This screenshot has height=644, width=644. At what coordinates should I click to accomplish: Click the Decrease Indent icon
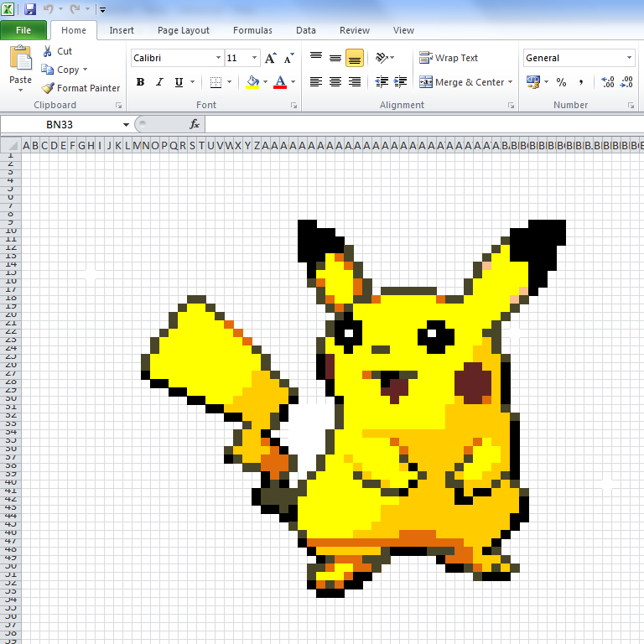pyautogui.click(x=382, y=82)
